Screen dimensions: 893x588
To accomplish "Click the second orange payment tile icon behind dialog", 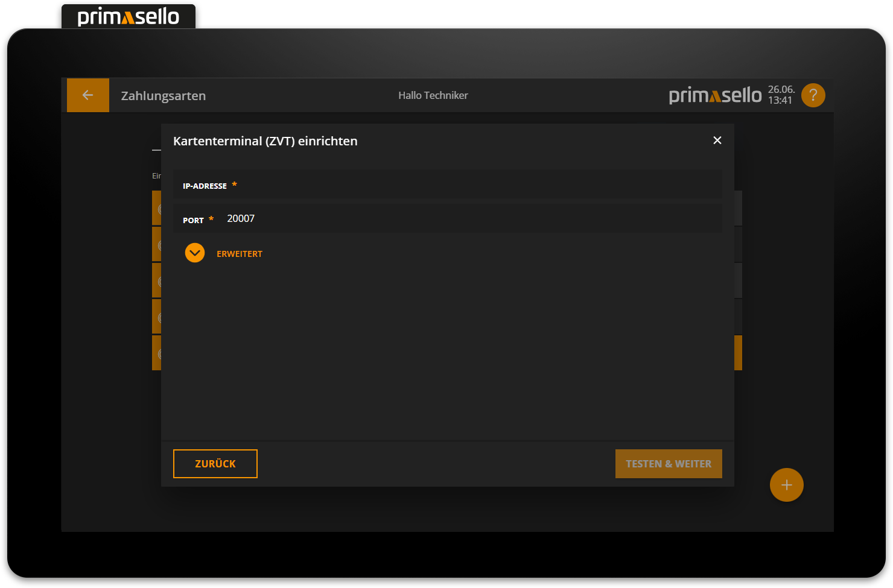I will click(x=159, y=244).
